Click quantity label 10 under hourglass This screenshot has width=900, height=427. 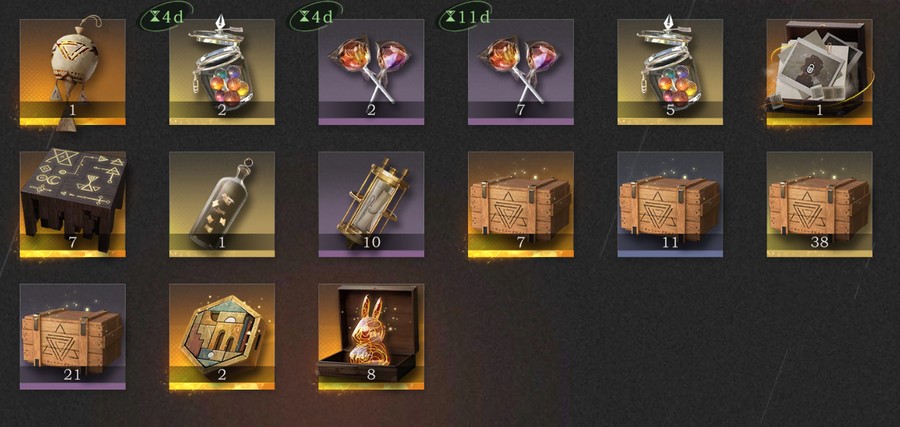pos(371,242)
